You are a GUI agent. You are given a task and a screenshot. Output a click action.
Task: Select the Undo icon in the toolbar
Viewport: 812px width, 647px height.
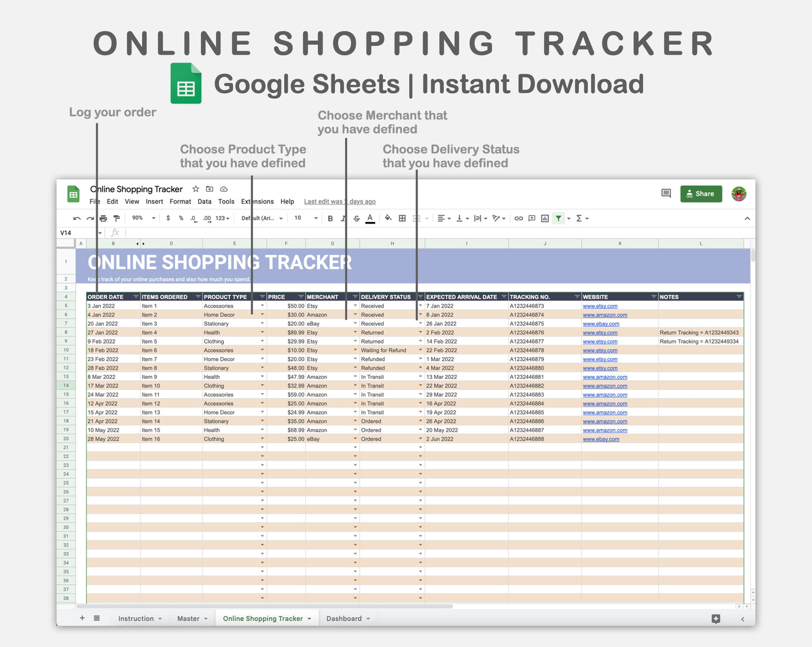pyautogui.click(x=76, y=218)
